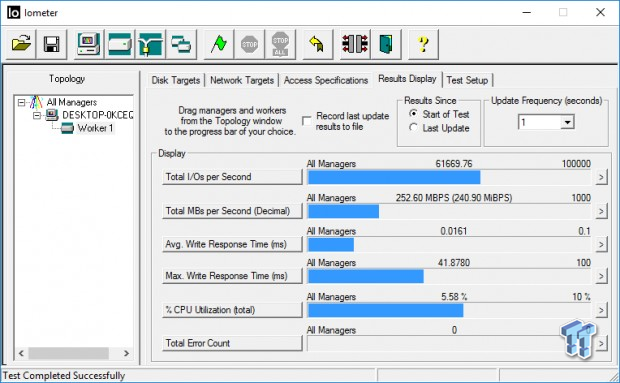Expand Max. Write Response Time details arrow
This screenshot has height=383, width=620.
601,276
